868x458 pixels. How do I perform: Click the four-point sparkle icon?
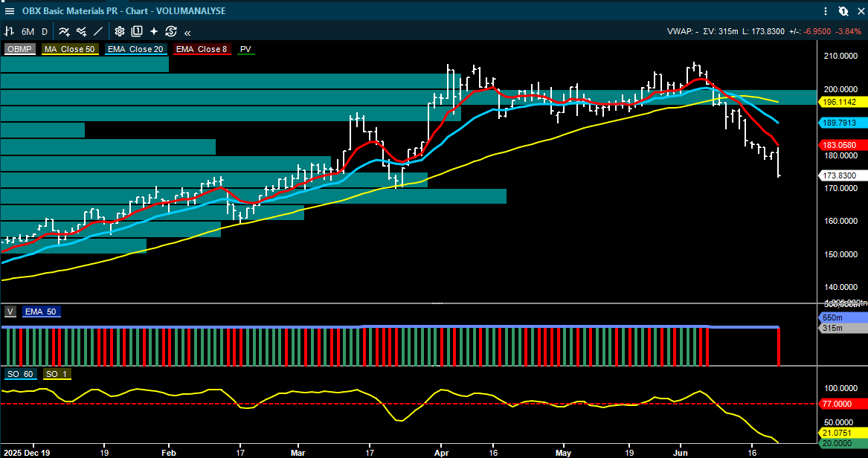154,31
